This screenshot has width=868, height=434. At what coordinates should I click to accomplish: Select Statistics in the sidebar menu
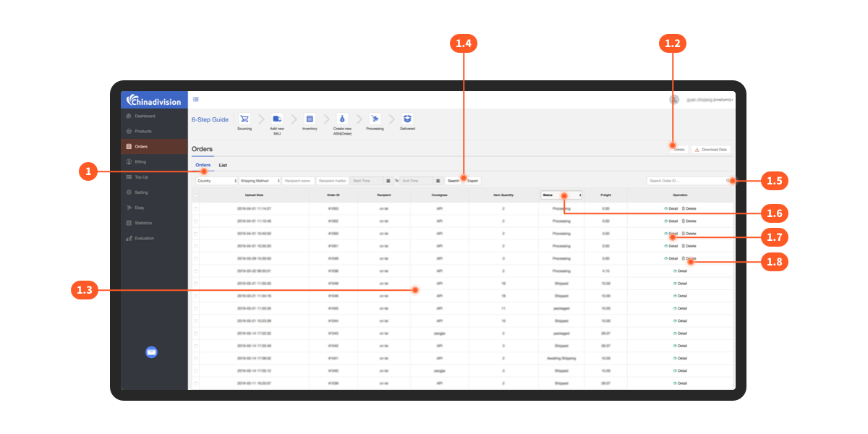coord(154,223)
